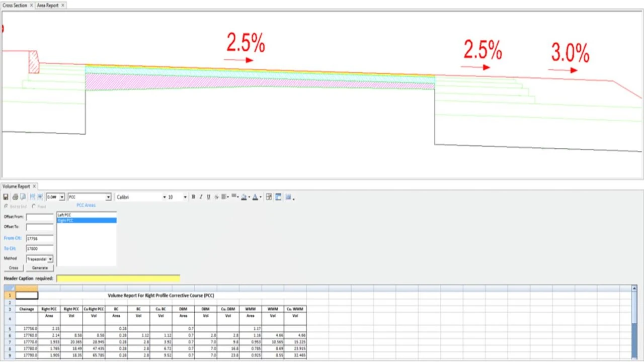Click To CH field 17800
Viewport: 644px width, 362px height.
(x=40, y=248)
